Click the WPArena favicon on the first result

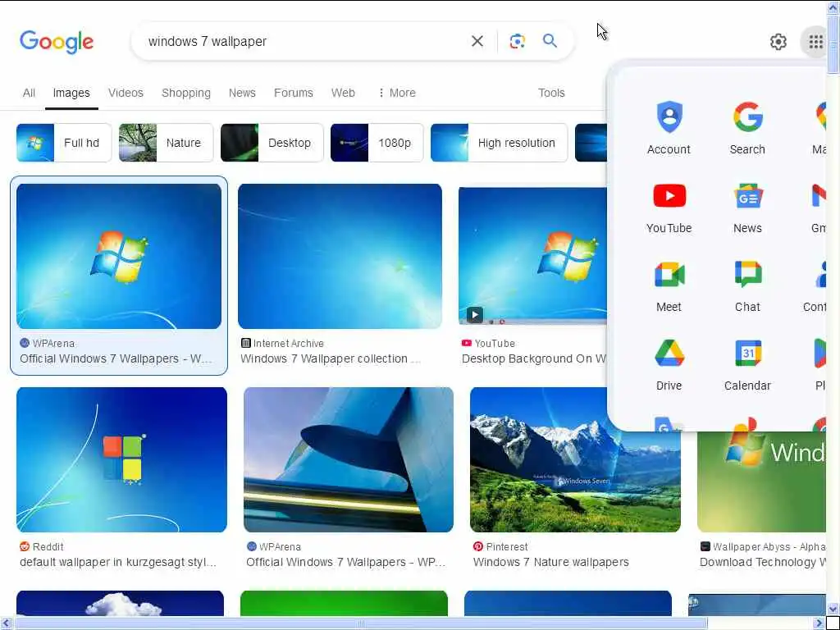(24, 344)
